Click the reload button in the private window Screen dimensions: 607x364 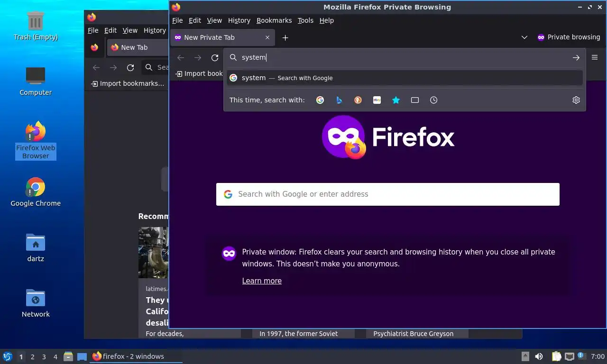(215, 57)
